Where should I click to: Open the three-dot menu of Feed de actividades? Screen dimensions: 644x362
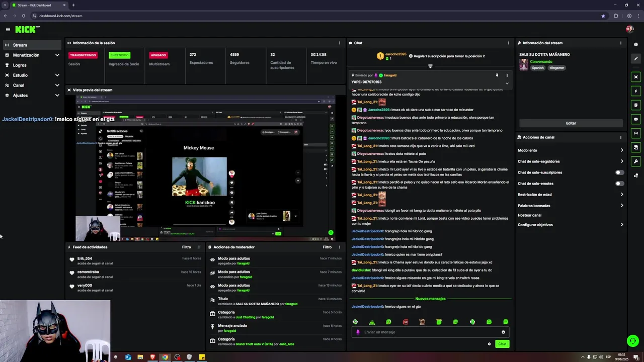pos(199,247)
